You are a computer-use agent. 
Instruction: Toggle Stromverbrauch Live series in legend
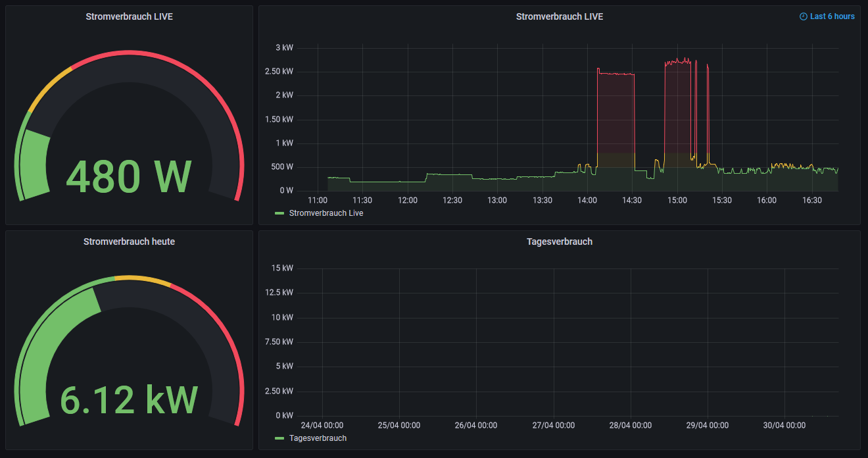tap(326, 213)
